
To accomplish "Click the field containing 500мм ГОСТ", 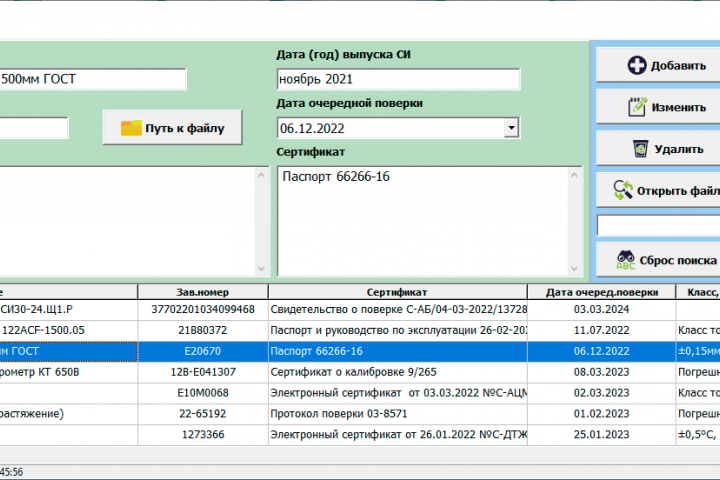I will point(93,79).
